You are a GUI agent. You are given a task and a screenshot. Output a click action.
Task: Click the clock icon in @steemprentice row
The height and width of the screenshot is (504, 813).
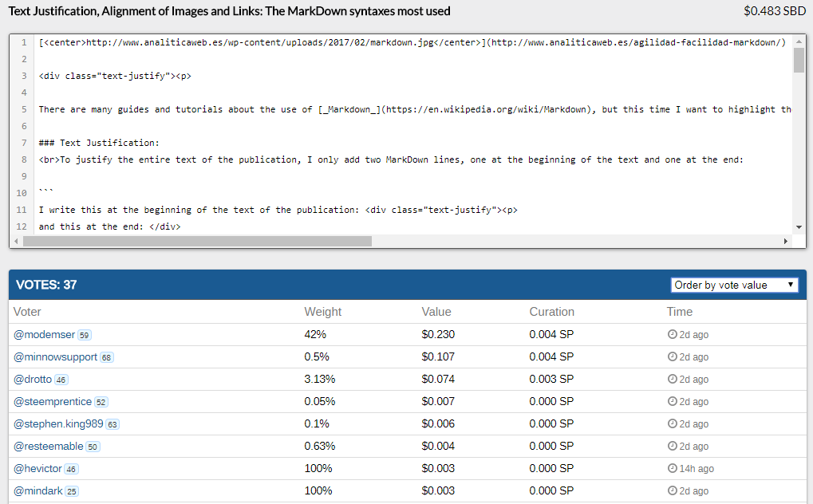click(672, 401)
